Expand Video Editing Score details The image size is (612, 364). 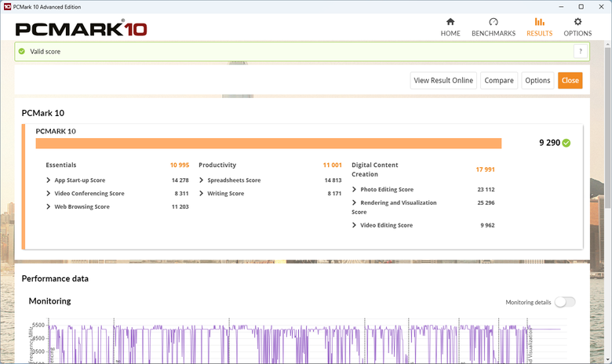pos(355,225)
